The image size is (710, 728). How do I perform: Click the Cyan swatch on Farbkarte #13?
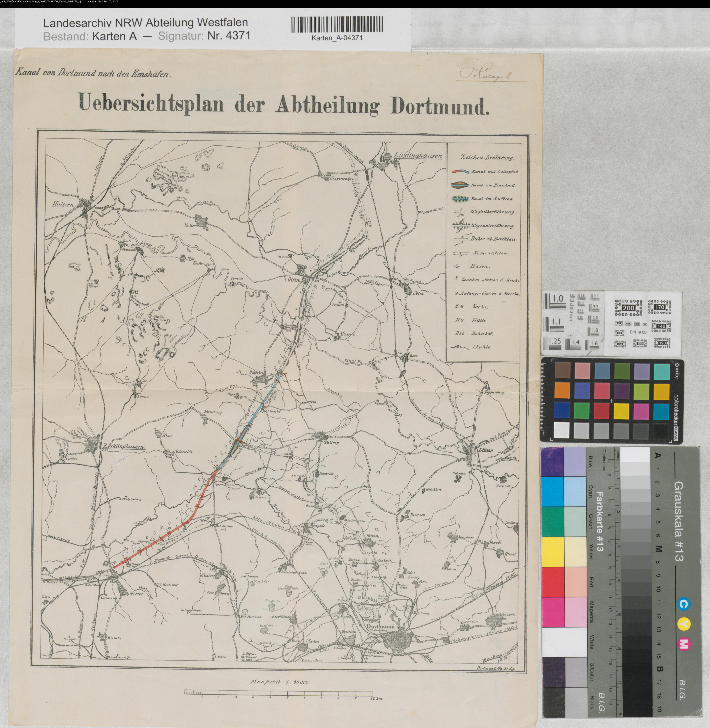click(552, 492)
